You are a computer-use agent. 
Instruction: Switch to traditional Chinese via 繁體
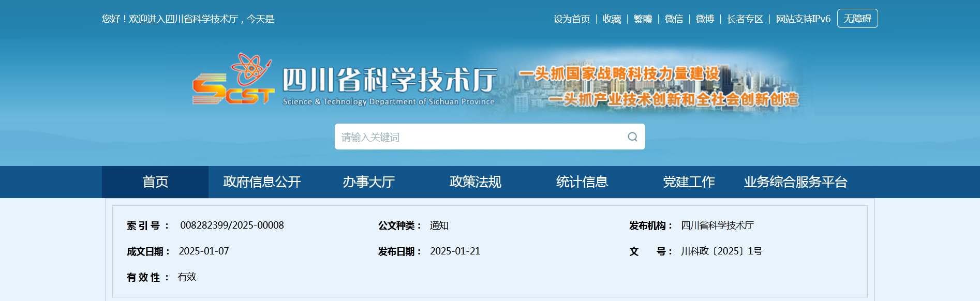pos(643,19)
